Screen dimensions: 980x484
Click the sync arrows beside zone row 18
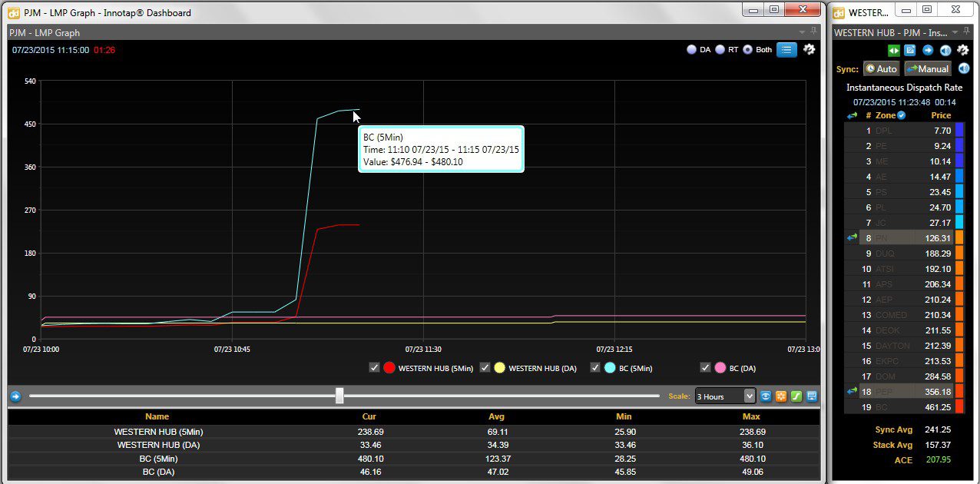851,391
